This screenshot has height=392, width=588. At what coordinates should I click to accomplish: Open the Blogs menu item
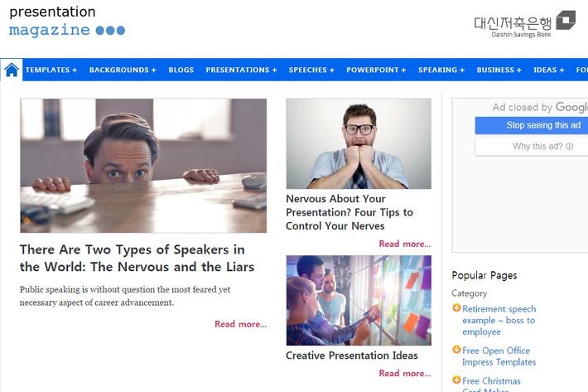[x=181, y=70]
